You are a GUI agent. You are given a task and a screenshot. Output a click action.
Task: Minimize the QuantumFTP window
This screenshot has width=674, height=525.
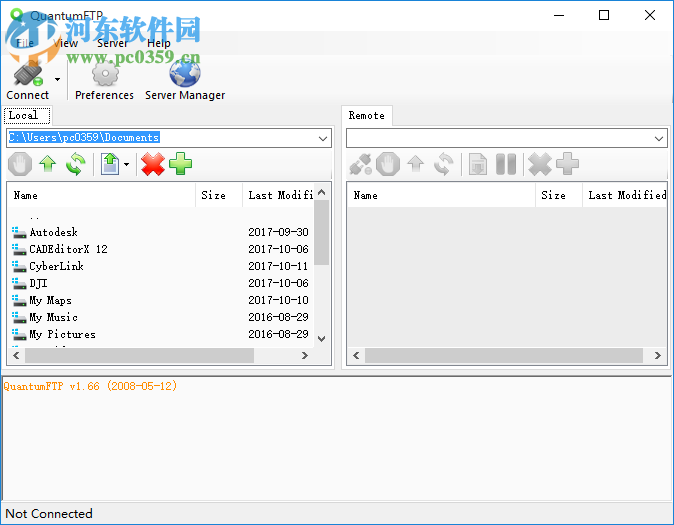[x=559, y=15]
